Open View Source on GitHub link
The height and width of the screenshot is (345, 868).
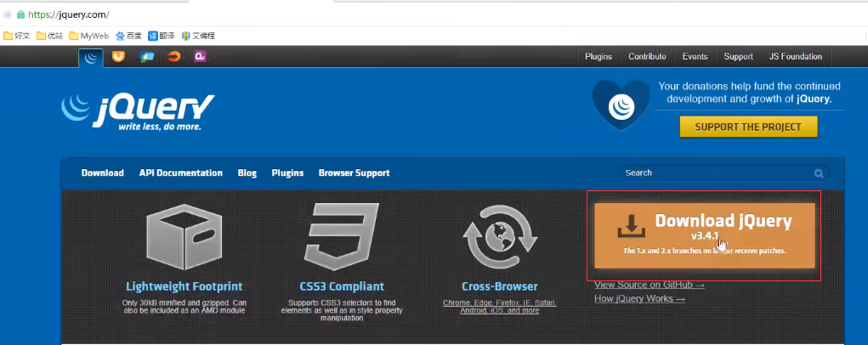[650, 285]
